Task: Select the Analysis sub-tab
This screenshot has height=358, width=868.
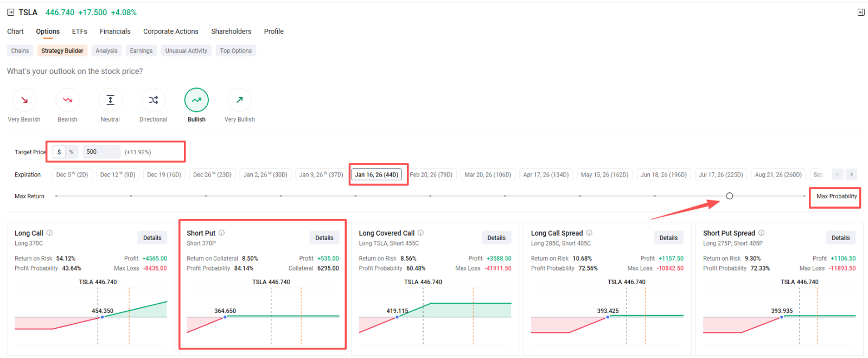Action: [106, 51]
